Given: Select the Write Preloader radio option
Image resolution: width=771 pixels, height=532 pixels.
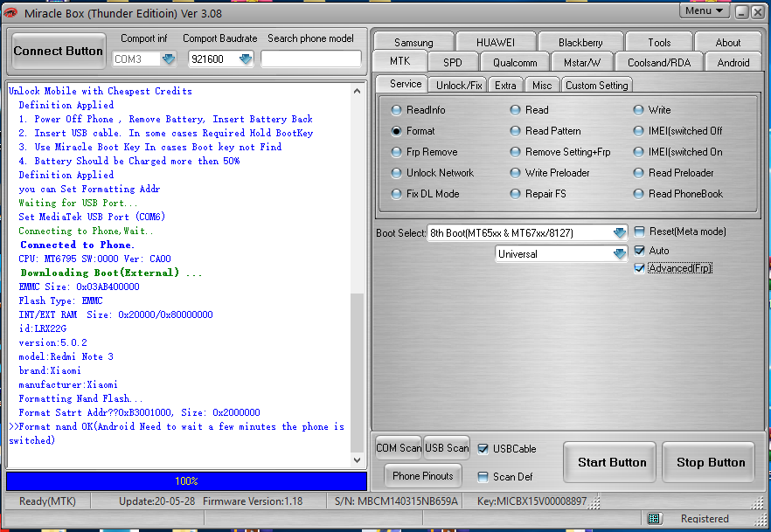Looking at the screenshot, I should click(516, 173).
